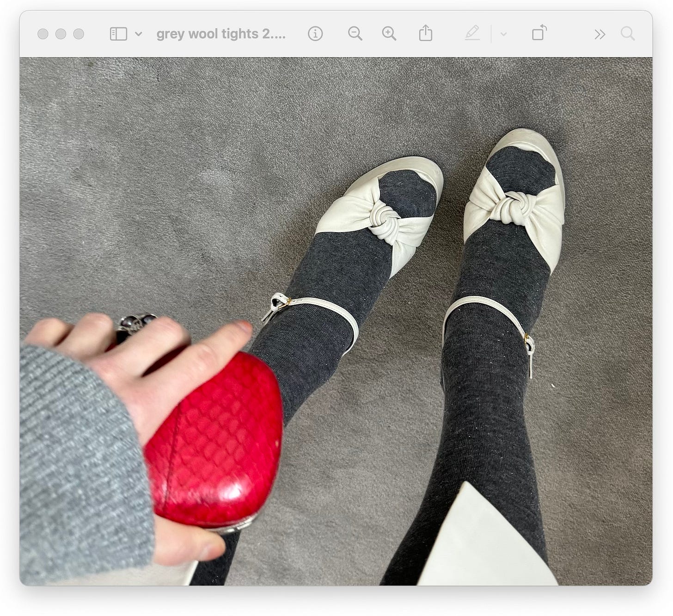Open the sidebar view button
This screenshot has width=673, height=616.
118,34
